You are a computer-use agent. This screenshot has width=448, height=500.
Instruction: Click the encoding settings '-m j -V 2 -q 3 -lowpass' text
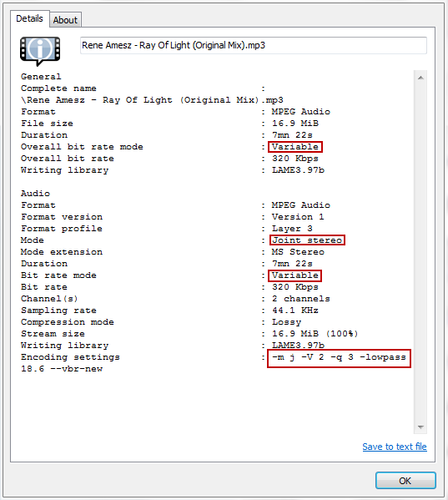(x=339, y=357)
